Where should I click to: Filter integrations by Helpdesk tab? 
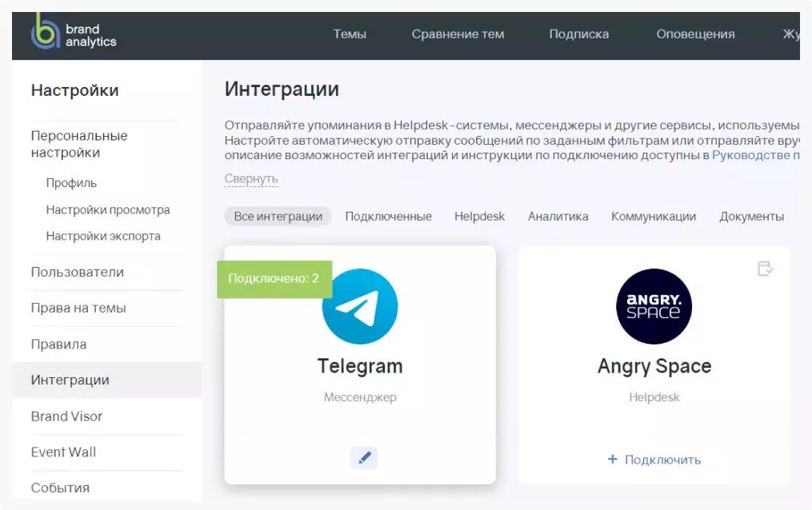tap(479, 216)
